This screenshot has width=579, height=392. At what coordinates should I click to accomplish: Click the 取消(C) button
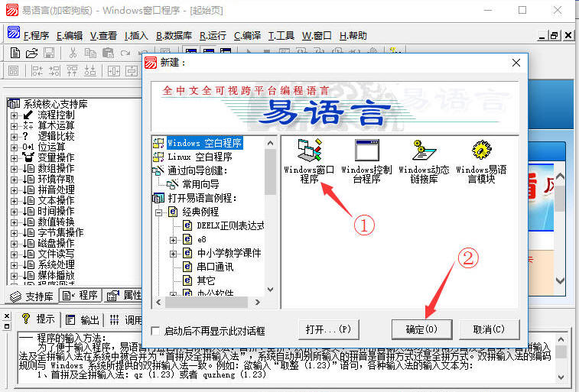click(x=489, y=329)
